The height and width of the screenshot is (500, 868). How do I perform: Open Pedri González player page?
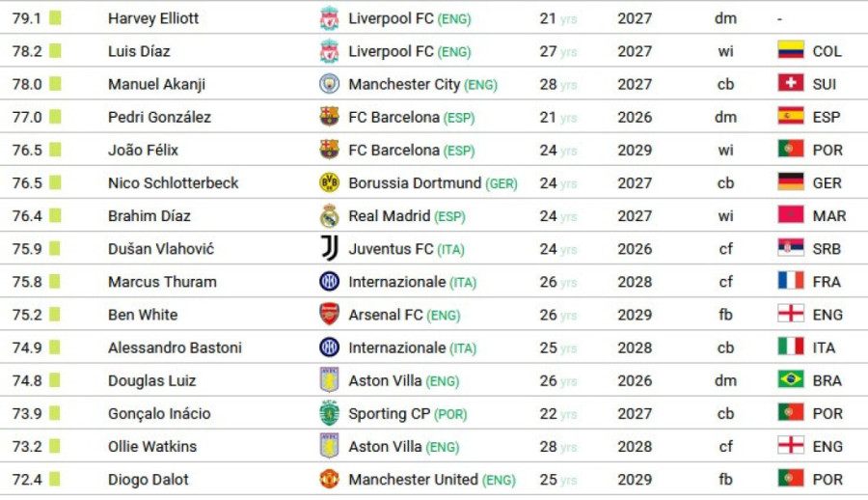point(159,117)
